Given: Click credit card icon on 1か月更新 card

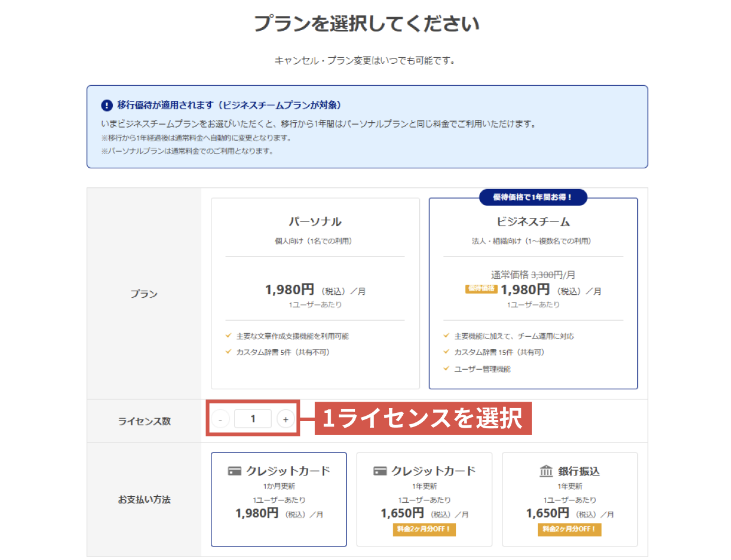Looking at the screenshot, I should coord(234,471).
